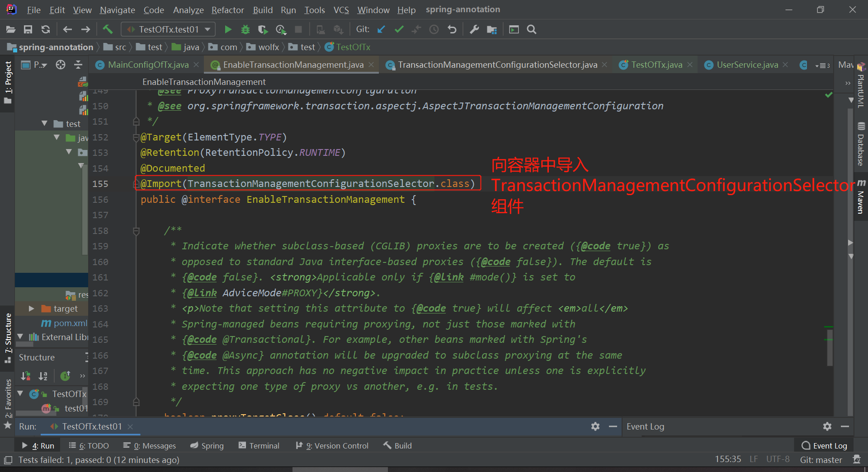Collapse TestOfTx node in Structure
This screenshot has width=868, height=472.
[20, 394]
